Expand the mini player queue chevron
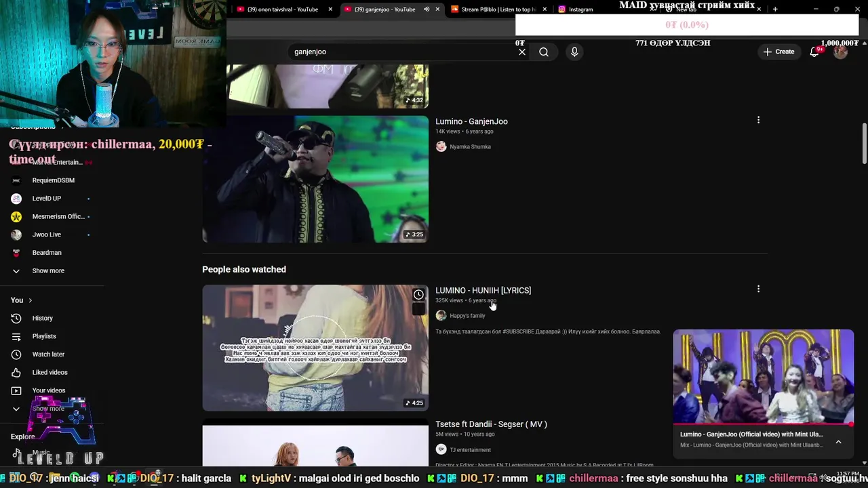This screenshot has height=488, width=868. [838, 442]
